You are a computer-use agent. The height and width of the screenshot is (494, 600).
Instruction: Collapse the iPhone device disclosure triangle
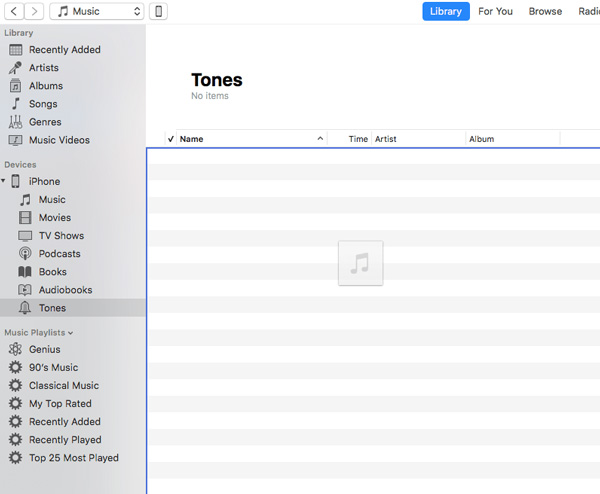click(x=4, y=182)
